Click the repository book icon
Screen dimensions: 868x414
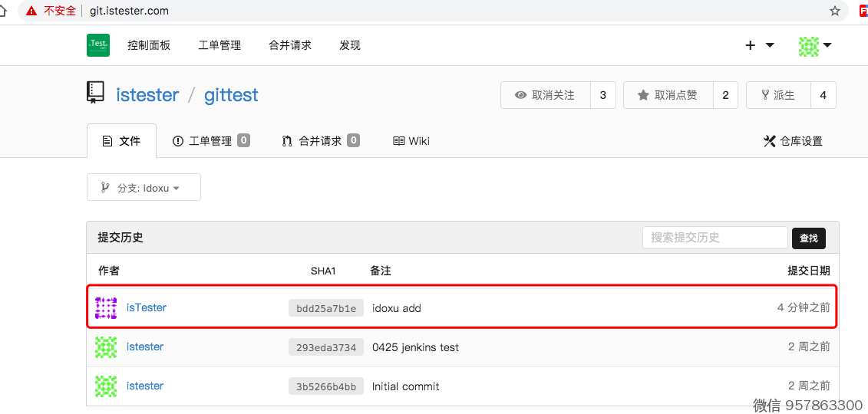95,93
